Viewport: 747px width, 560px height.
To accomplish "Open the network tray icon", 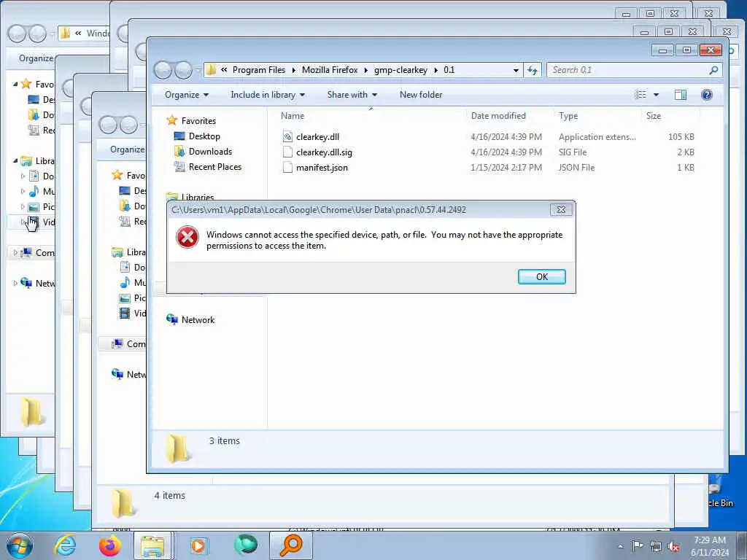I will (x=656, y=547).
